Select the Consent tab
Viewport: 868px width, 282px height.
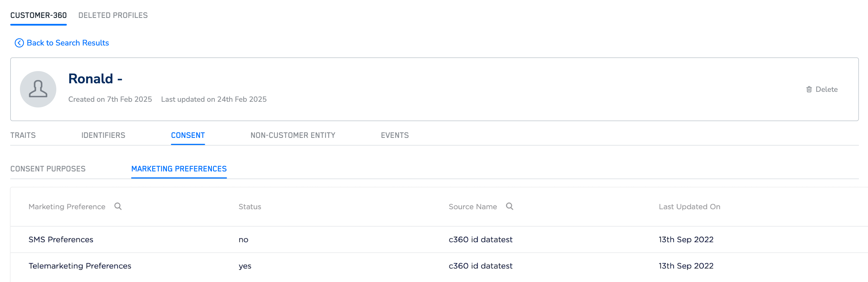click(188, 135)
